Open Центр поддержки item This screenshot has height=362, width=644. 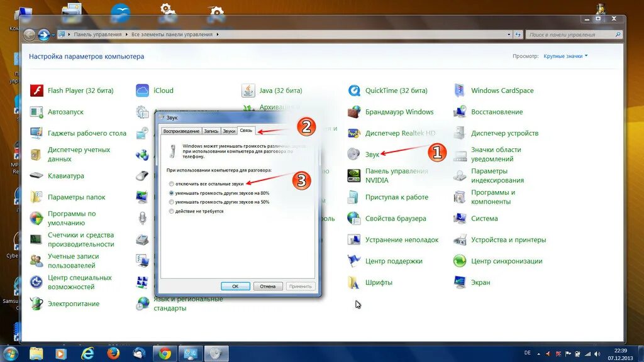pos(386,261)
